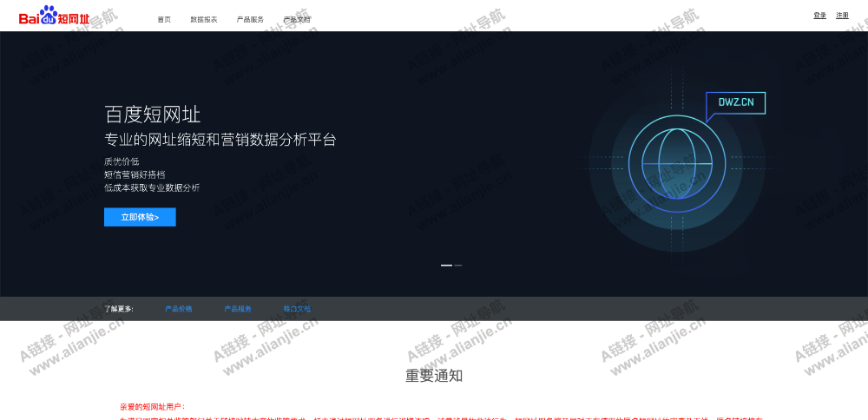The height and width of the screenshot is (420, 868).
Task: Open 产品服务 link beside 了解更多
Action: 238,309
